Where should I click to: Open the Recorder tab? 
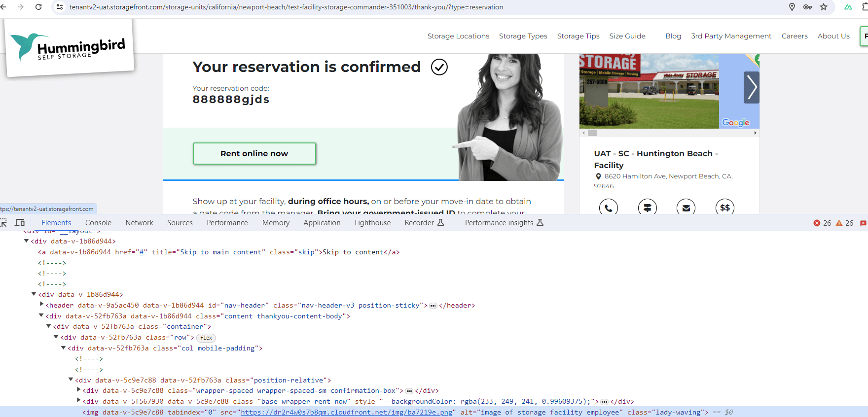pos(419,223)
